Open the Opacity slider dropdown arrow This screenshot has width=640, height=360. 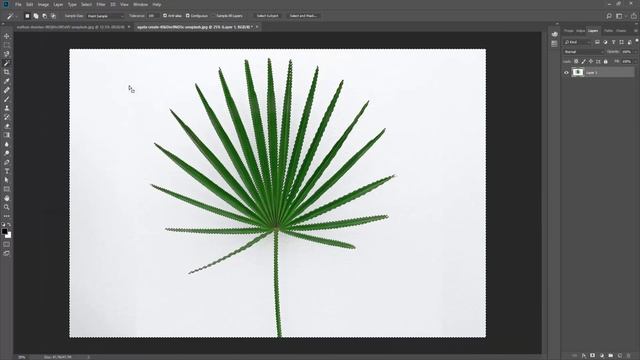click(x=636, y=52)
